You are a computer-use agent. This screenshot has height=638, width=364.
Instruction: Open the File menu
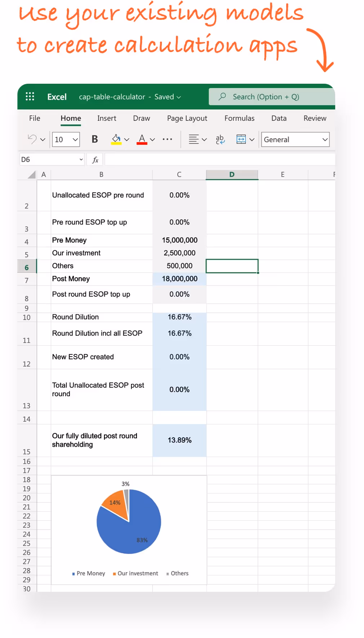35,118
